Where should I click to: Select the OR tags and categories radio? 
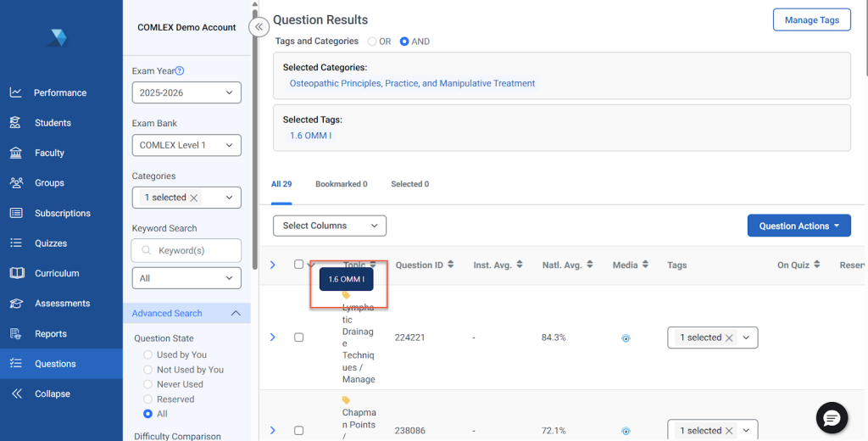click(x=372, y=42)
